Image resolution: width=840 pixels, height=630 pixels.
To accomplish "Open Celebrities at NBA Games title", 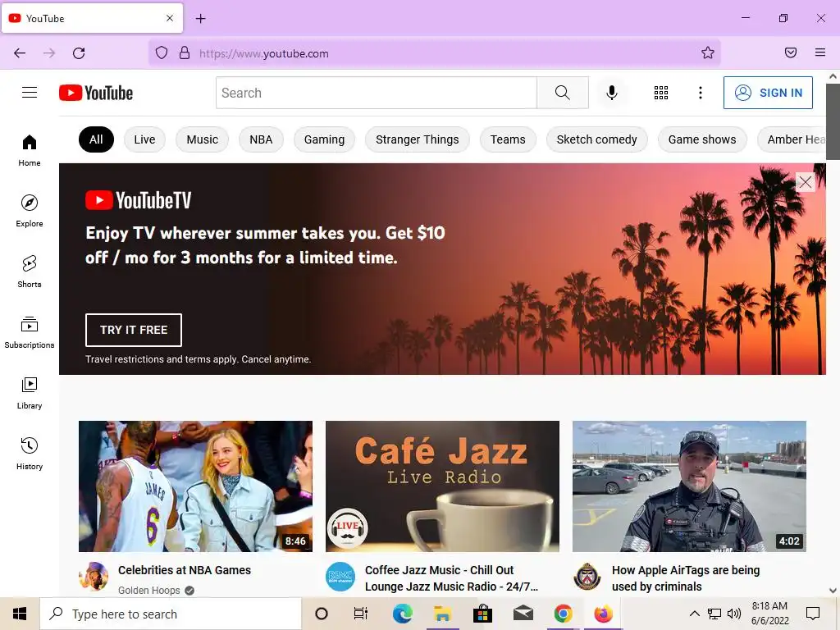I will (x=185, y=570).
